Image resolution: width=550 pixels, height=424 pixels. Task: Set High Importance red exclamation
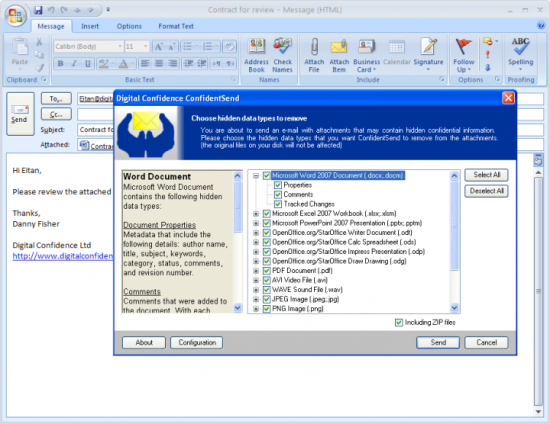pos(488,54)
